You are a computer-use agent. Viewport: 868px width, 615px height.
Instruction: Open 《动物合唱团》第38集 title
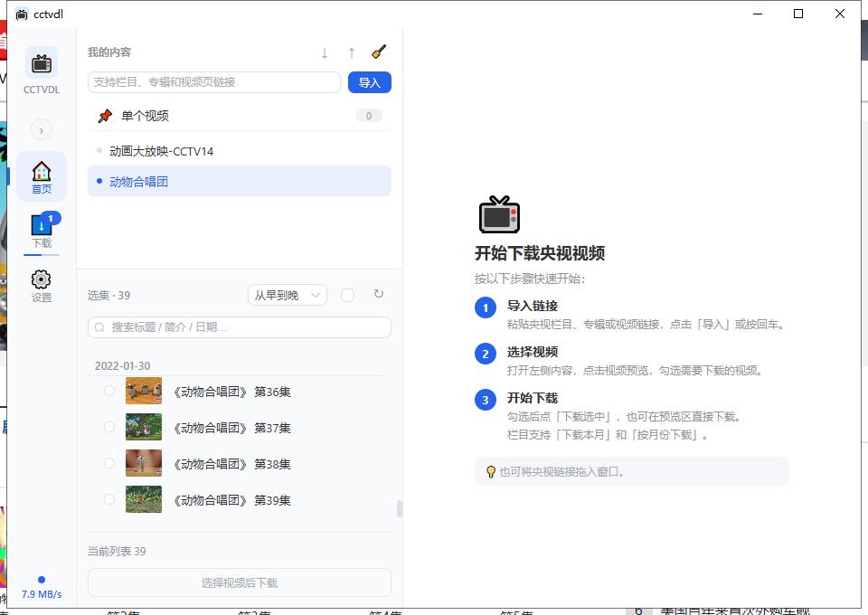[231, 464]
